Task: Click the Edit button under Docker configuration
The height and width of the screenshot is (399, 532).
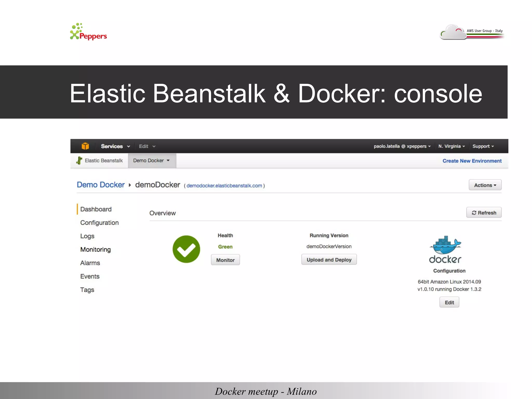Action: pyautogui.click(x=449, y=302)
